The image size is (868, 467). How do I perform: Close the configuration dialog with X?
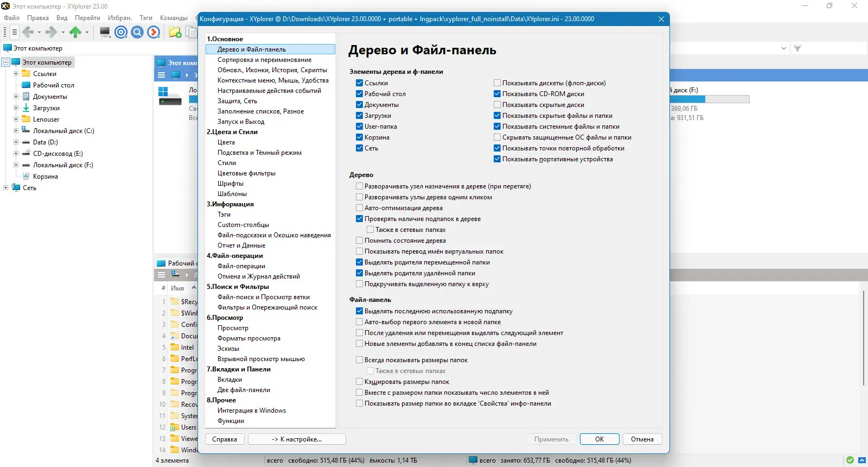point(661,19)
